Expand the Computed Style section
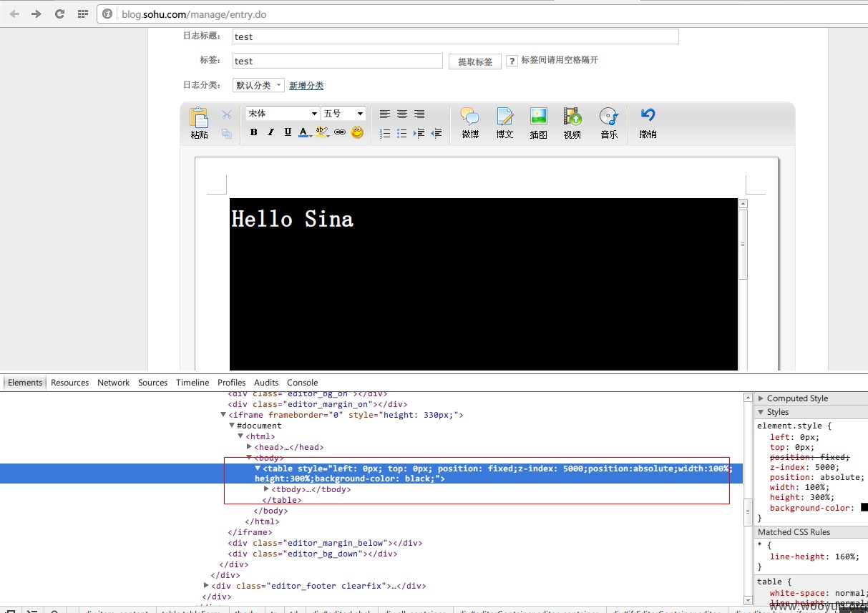The image size is (868, 613). point(760,398)
